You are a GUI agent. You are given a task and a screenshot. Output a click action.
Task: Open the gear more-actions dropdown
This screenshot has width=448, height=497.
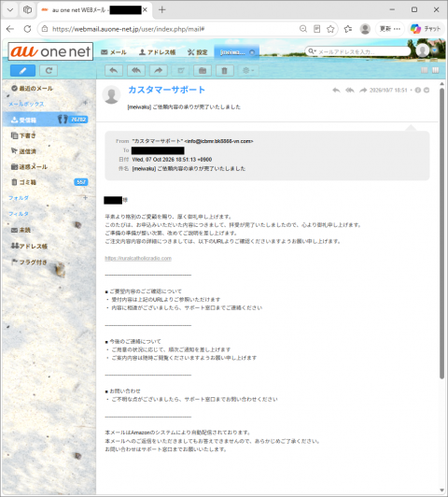[x=248, y=70]
